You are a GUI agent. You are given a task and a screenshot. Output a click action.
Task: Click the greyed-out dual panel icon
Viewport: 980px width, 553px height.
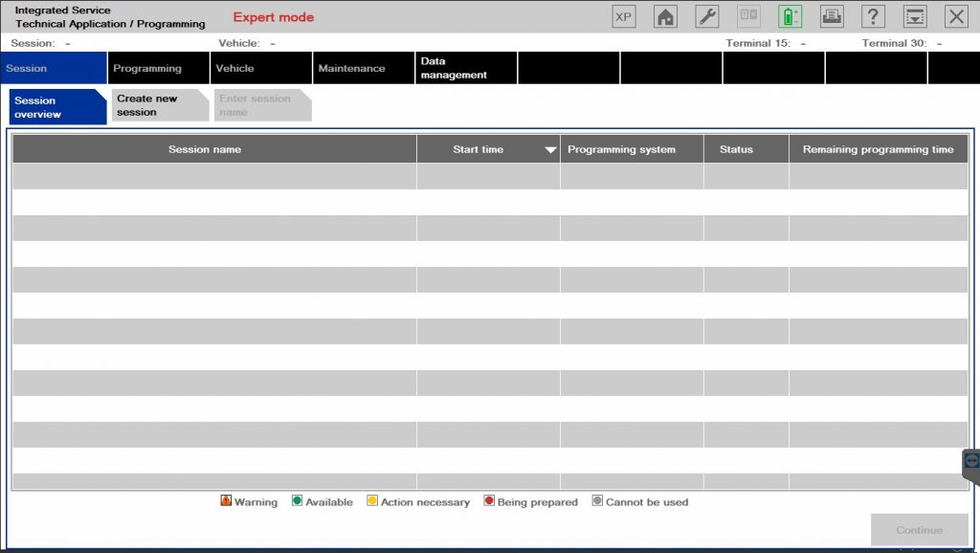748,16
